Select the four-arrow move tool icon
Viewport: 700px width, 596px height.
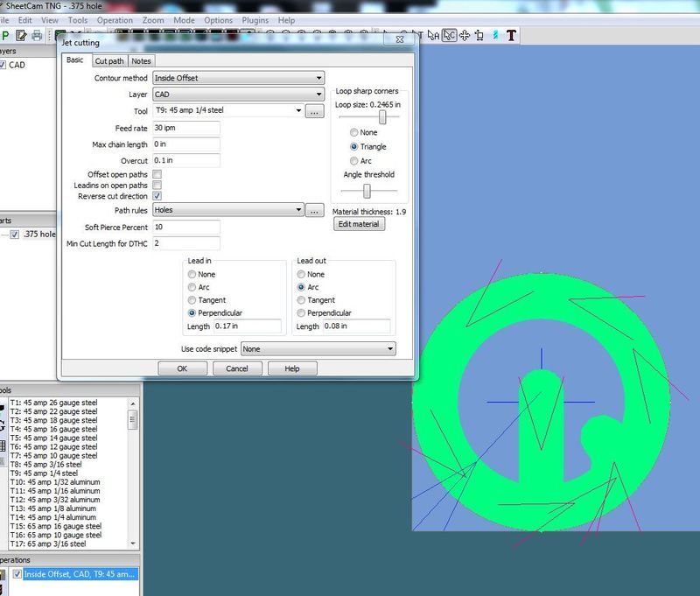(x=464, y=36)
